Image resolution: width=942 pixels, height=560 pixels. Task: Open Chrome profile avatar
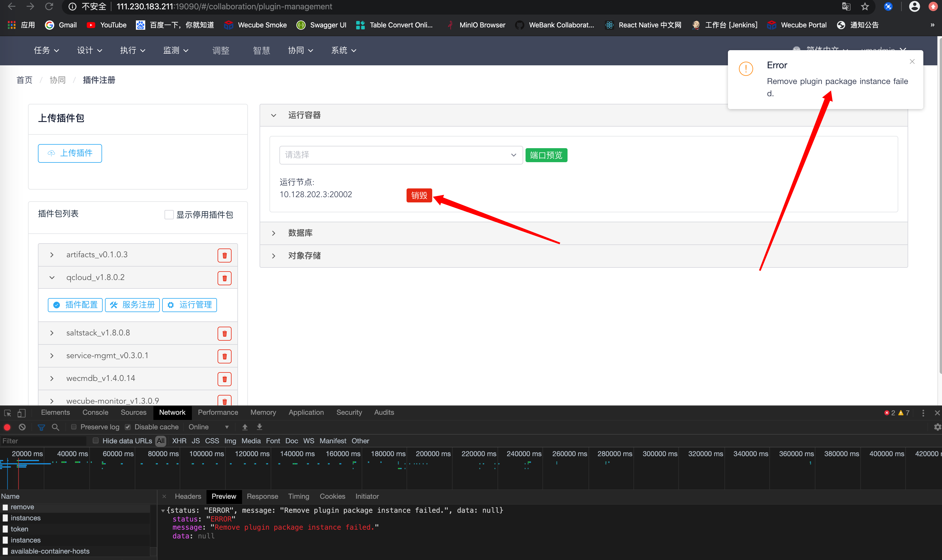pos(914,7)
